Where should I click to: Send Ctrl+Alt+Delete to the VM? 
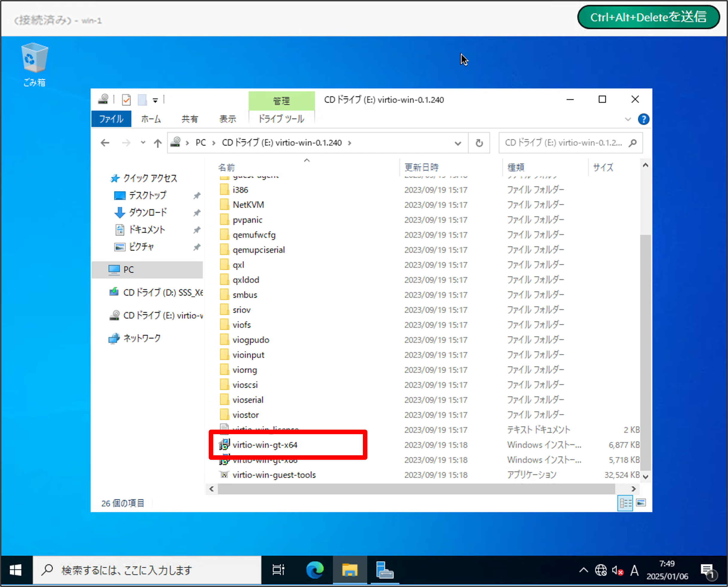[x=648, y=17]
